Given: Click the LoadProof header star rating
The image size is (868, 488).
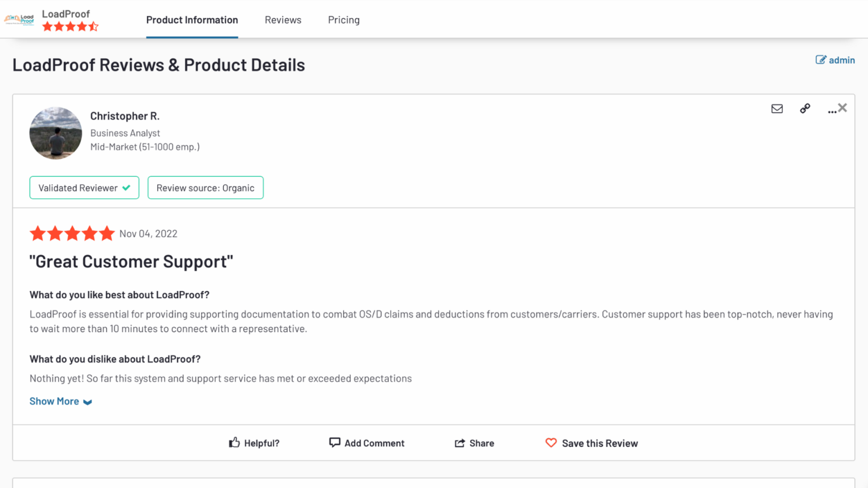Looking at the screenshot, I should coord(71,27).
